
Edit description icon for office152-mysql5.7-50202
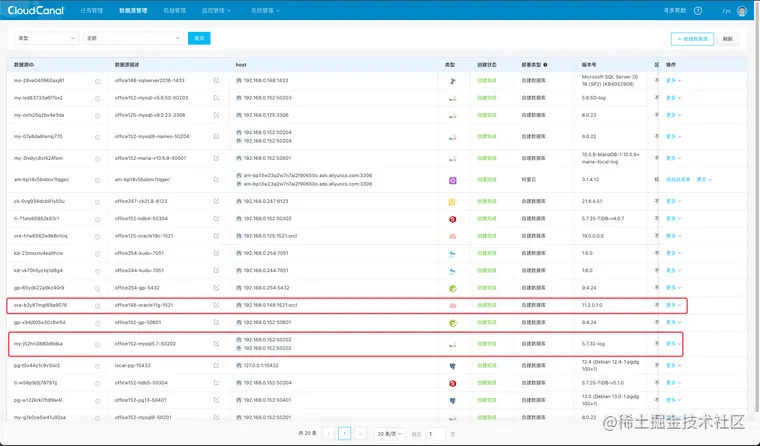click(216, 344)
